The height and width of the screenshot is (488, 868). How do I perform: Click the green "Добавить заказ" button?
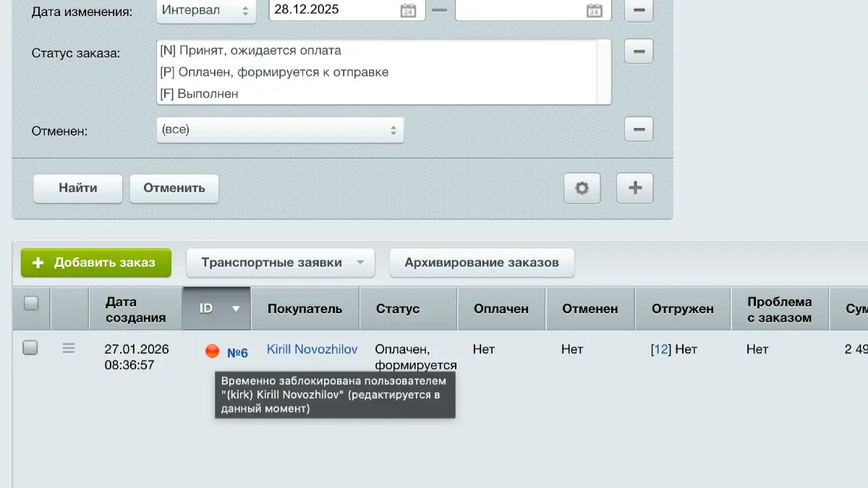pos(95,262)
